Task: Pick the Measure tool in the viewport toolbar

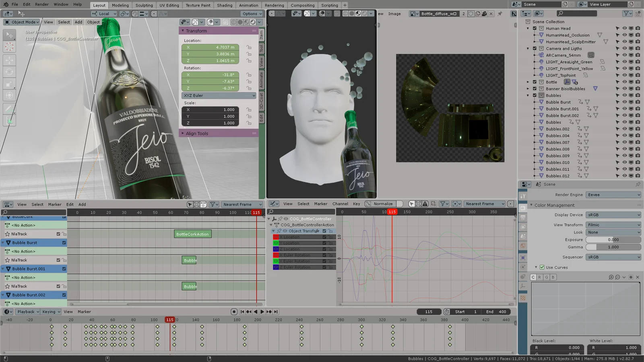Action: pyautogui.click(x=9, y=120)
